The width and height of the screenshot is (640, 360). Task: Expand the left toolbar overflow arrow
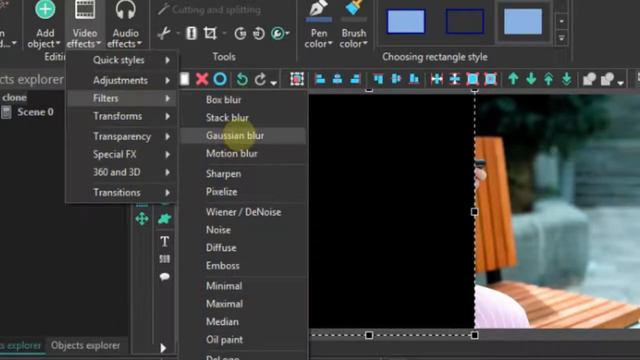tap(163, 348)
